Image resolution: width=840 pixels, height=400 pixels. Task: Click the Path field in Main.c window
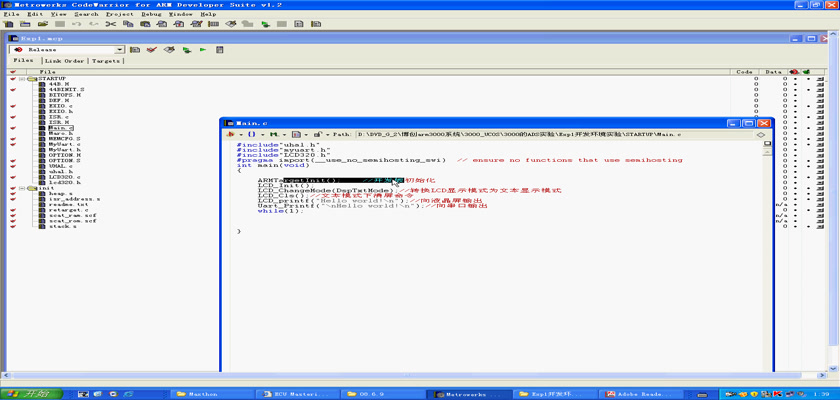(x=554, y=134)
